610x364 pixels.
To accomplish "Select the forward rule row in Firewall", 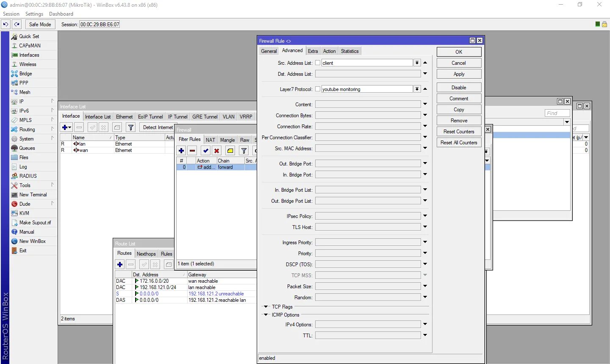I will click(216, 167).
